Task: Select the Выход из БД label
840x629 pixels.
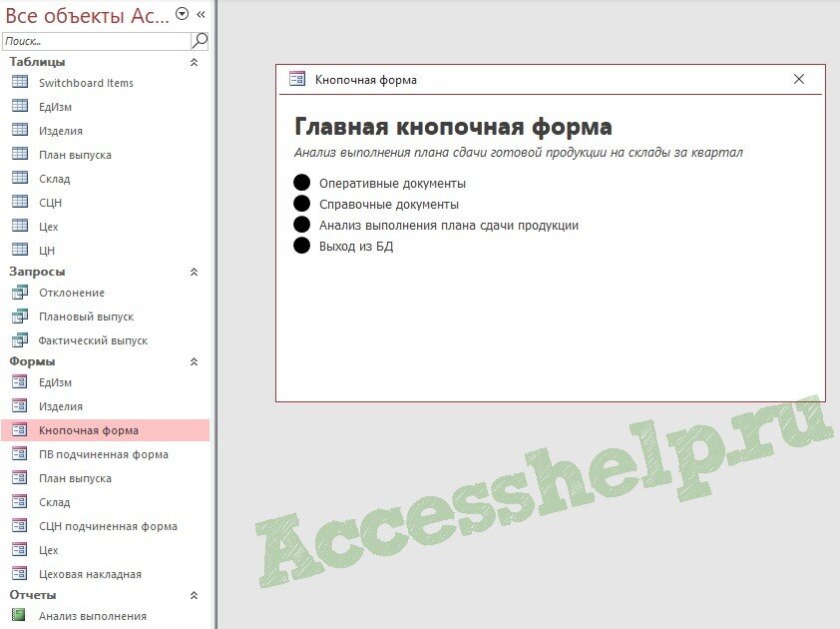Action: coord(356,247)
